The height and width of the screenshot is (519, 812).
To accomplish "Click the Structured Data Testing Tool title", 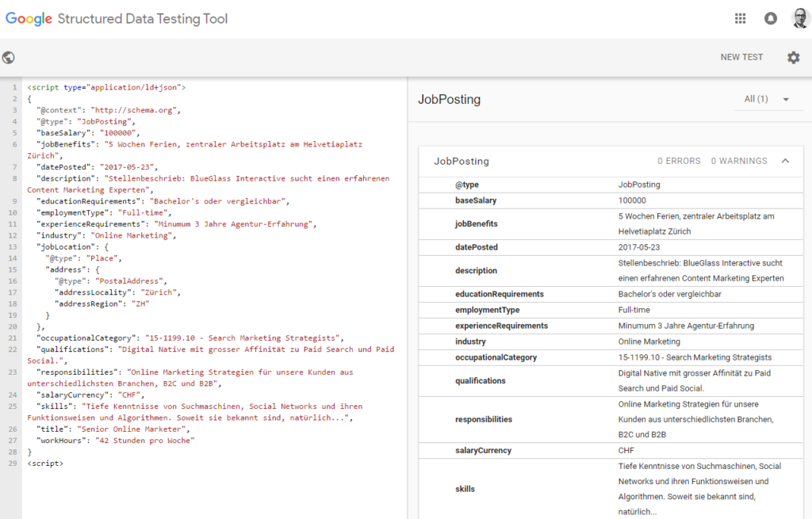I will pyautogui.click(x=143, y=18).
